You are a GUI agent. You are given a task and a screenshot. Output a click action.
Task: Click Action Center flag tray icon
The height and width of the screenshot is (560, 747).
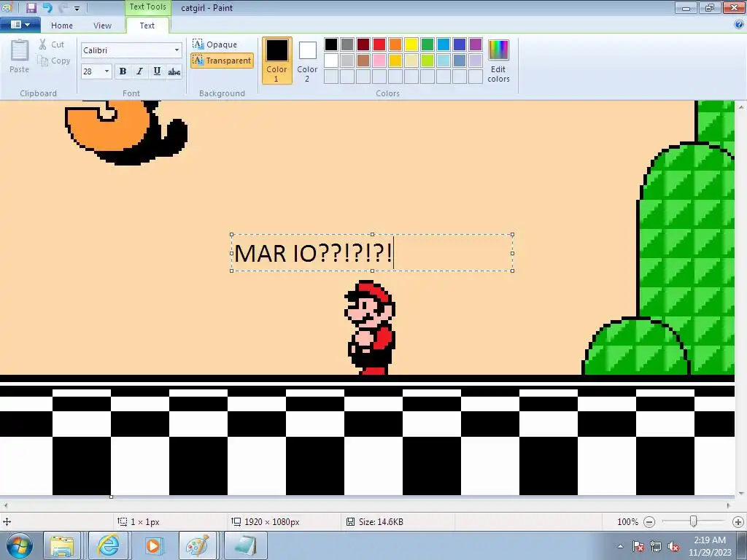pos(638,546)
